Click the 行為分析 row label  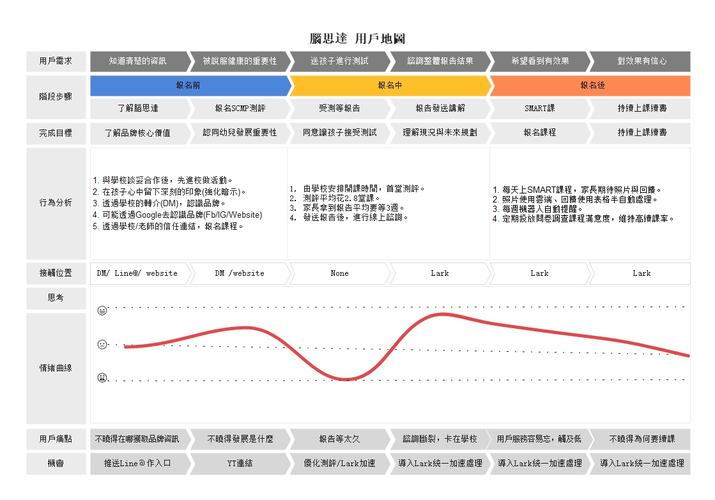56,203
